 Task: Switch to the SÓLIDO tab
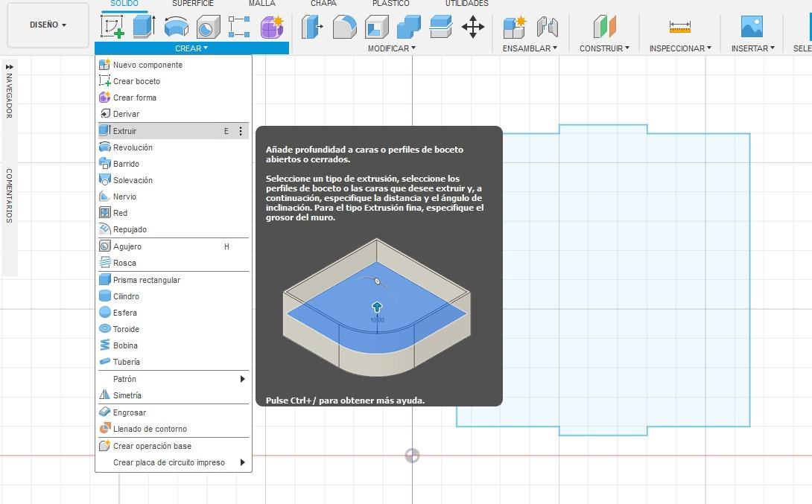(x=124, y=4)
